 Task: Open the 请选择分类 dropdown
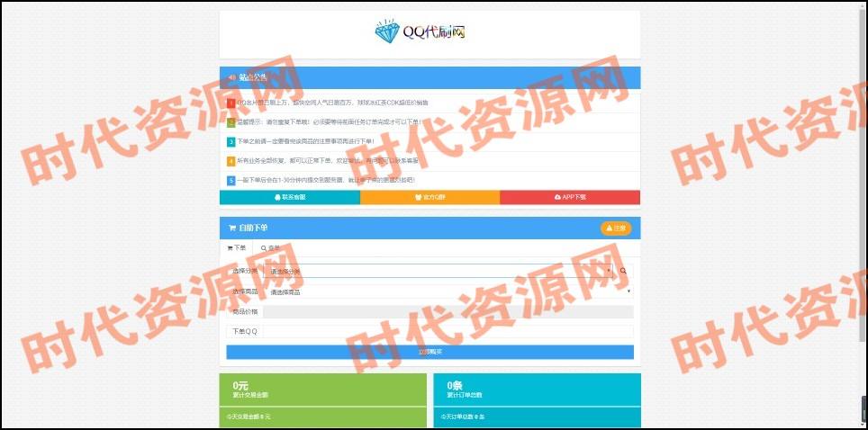[x=439, y=271]
